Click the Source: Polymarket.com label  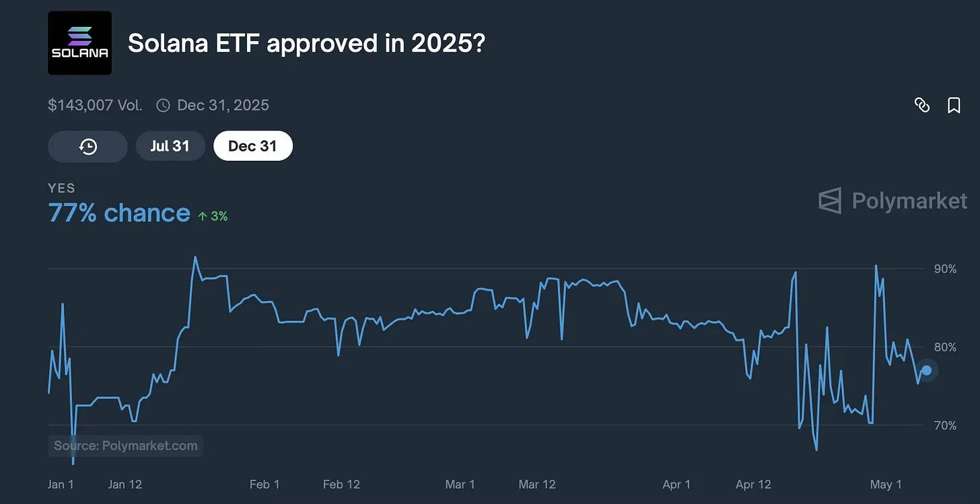coord(126,445)
